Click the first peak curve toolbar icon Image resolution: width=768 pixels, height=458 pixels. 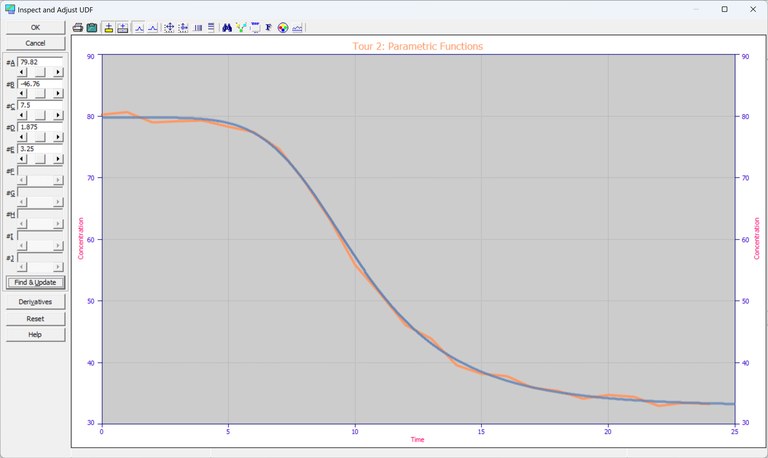click(x=139, y=28)
